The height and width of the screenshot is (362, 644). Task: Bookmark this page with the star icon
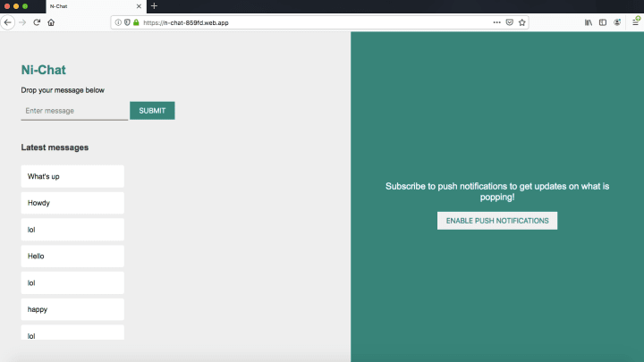[x=522, y=22]
